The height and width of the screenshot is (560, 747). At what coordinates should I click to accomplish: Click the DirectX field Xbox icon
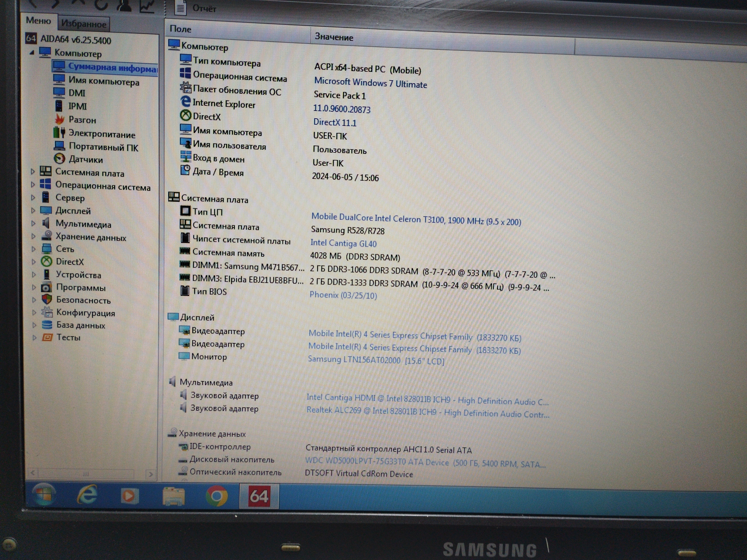(x=186, y=115)
